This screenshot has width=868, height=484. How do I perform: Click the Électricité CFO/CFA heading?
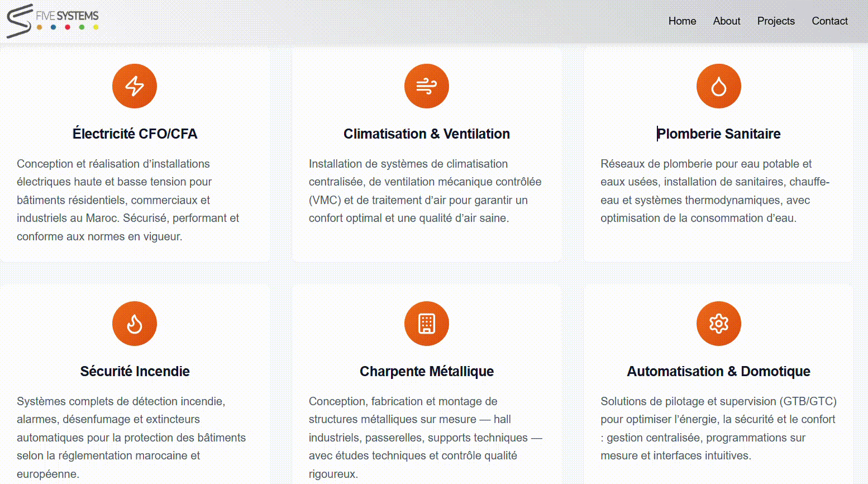click(135, 134)
